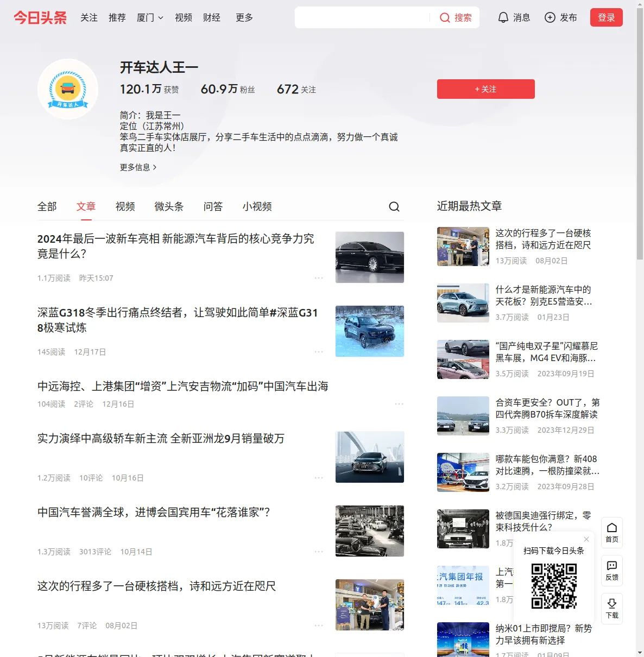Switch to the 文章 tab
644x657 pixels.
(x=86, y=206)
